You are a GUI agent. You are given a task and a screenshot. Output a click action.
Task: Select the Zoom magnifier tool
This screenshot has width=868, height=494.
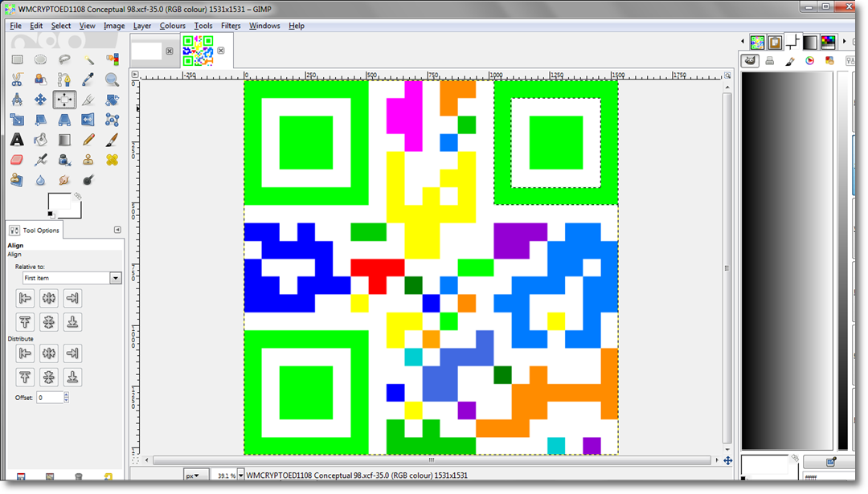coord(113,80)
